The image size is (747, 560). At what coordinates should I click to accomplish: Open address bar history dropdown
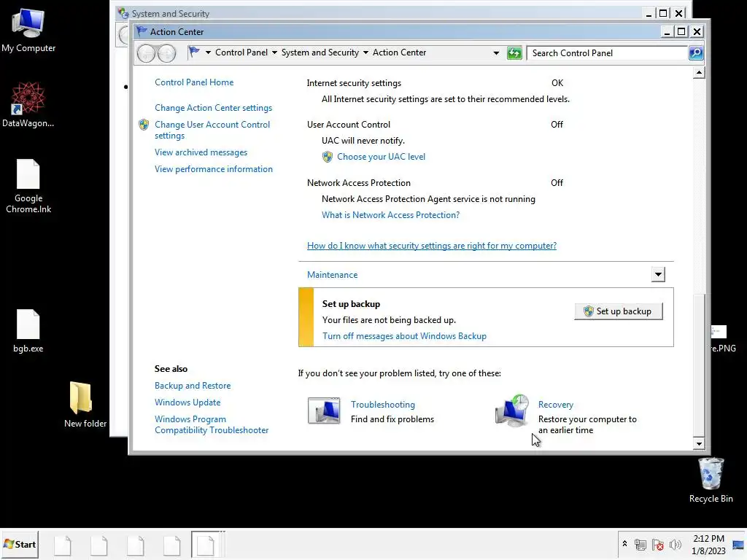coord(496,52)
